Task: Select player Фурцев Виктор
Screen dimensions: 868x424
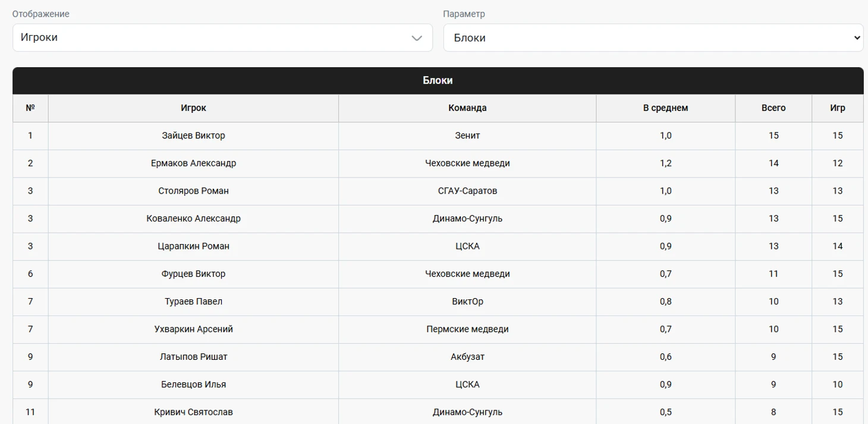Action: tap(194, 274)
